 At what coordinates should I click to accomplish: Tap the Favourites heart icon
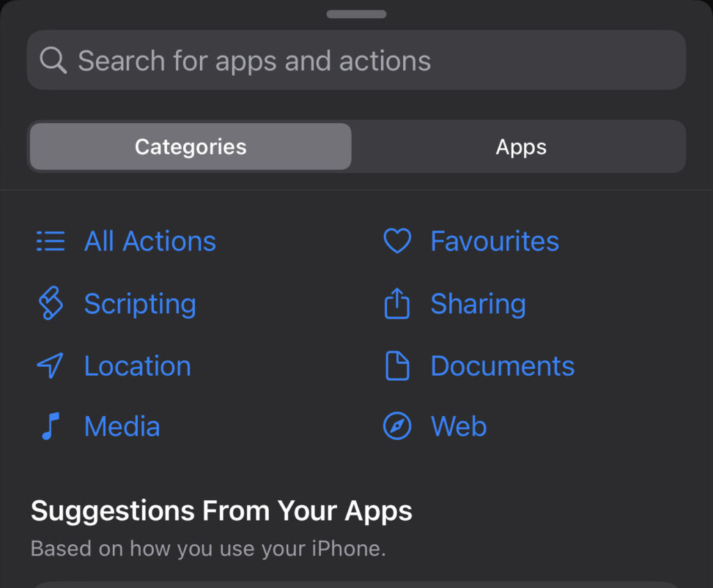pos(398,241)
